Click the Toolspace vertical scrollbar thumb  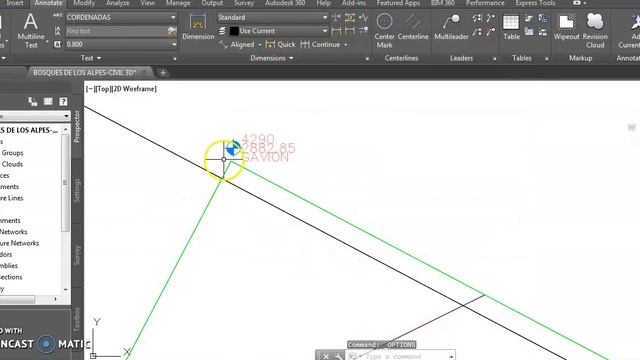[x=65, y=183]
